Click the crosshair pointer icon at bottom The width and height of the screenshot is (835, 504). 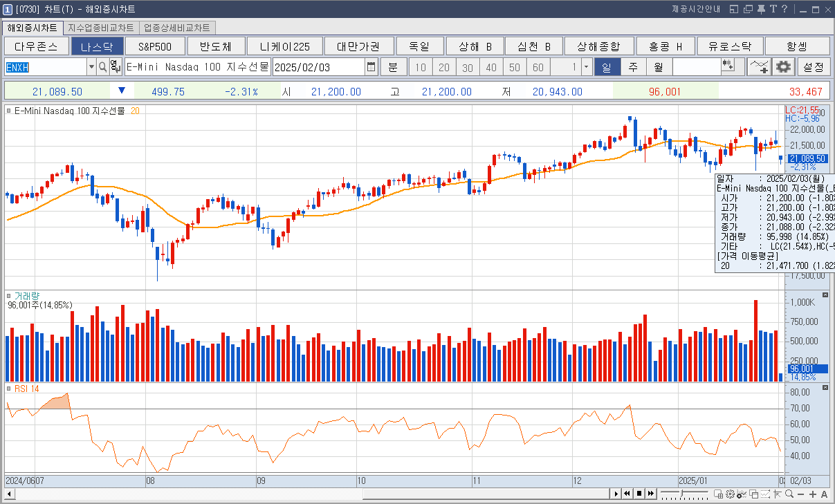point(777,494)
